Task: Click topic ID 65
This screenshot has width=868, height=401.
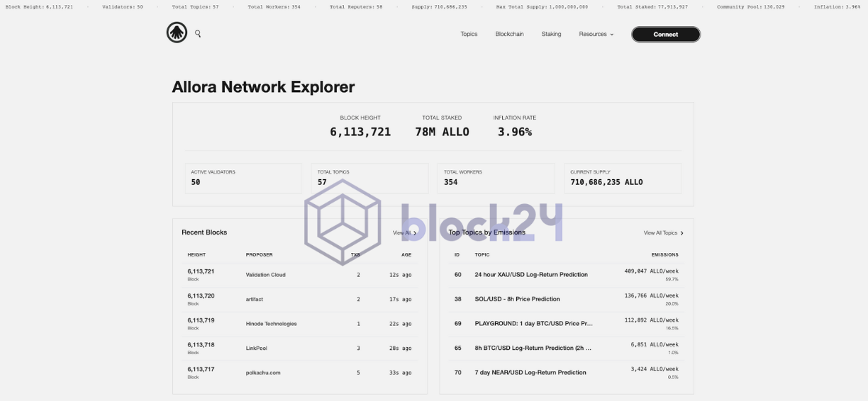Action: coord(457,348)
